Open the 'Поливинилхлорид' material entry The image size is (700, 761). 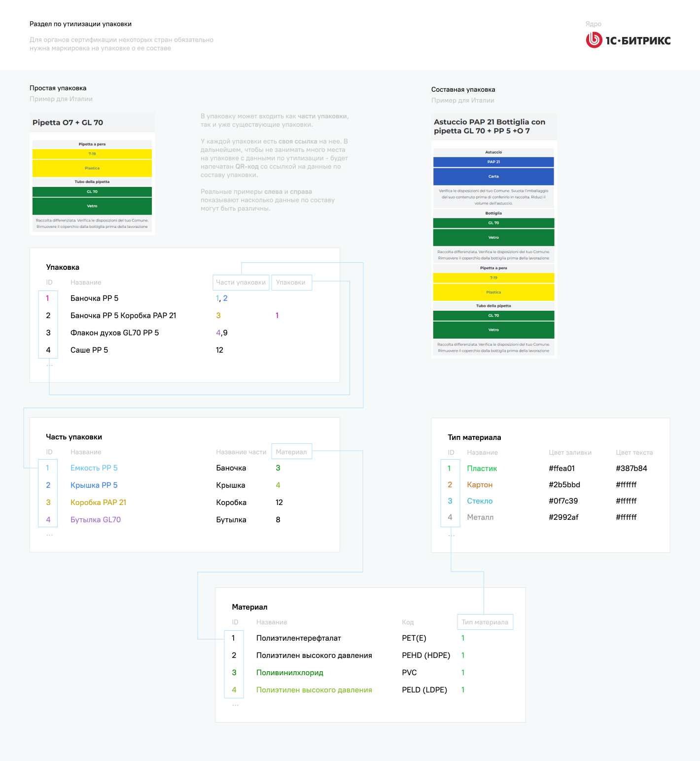tap(289, 673)
